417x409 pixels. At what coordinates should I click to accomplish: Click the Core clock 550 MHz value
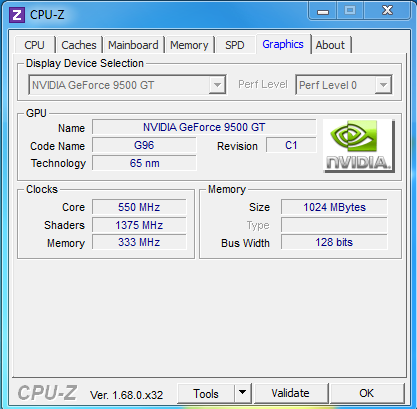tap(139, 207)
